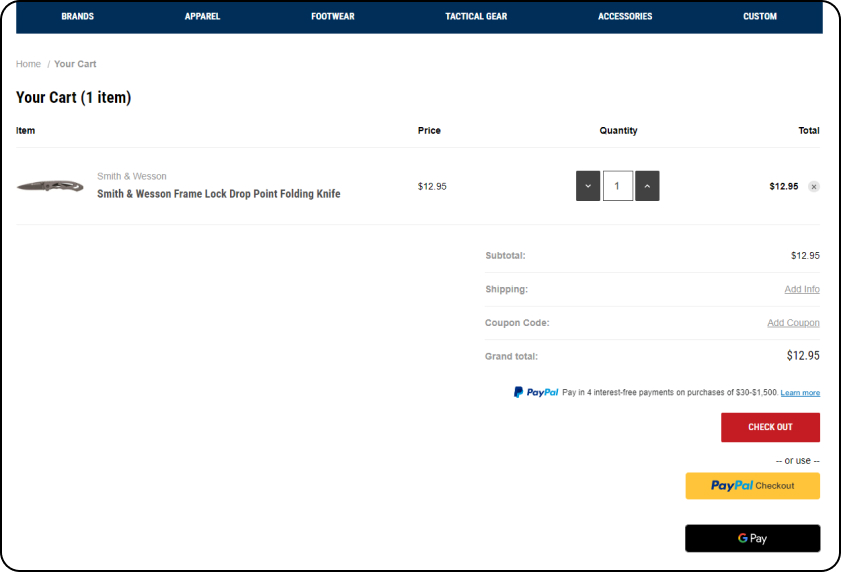
Task: Pay with PayPal Checkout button
Action: click(753, 486)
